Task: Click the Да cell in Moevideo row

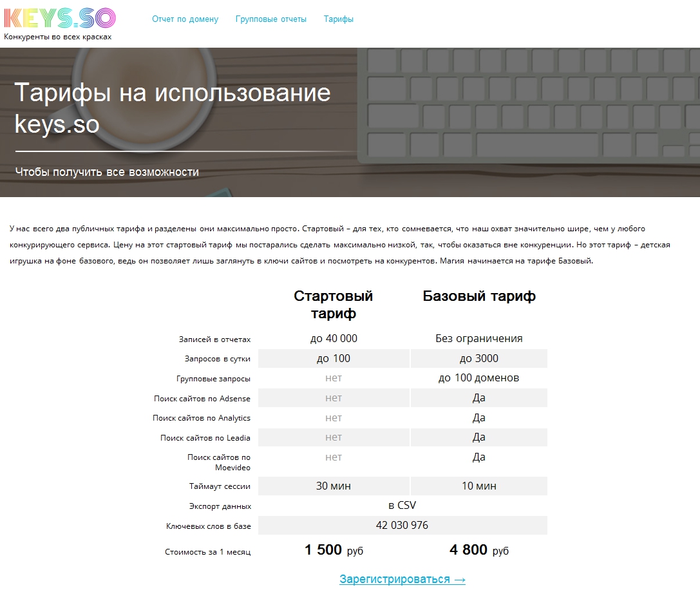Action: coord(479,457)
